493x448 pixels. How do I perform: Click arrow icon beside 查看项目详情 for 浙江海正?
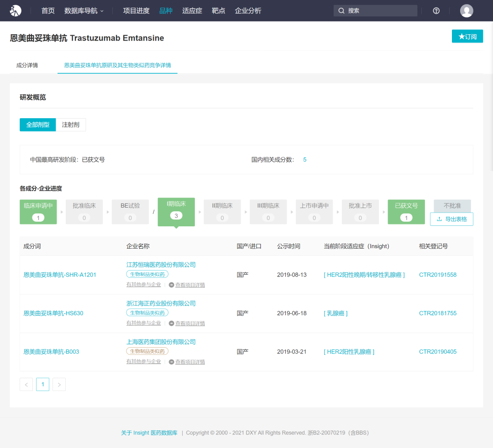[171, 323]
